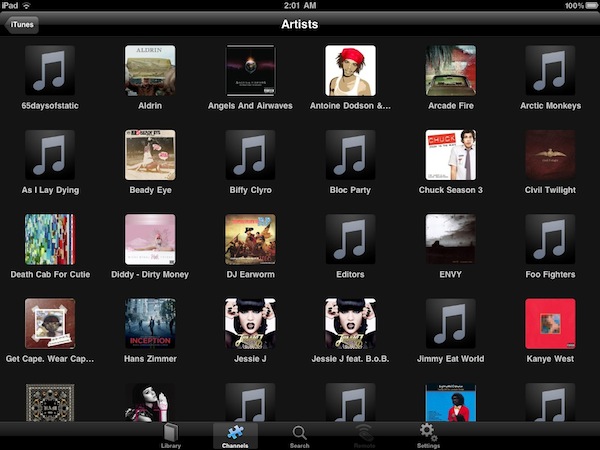Click the Jimmy Eat World label

[x=450, y=359]
